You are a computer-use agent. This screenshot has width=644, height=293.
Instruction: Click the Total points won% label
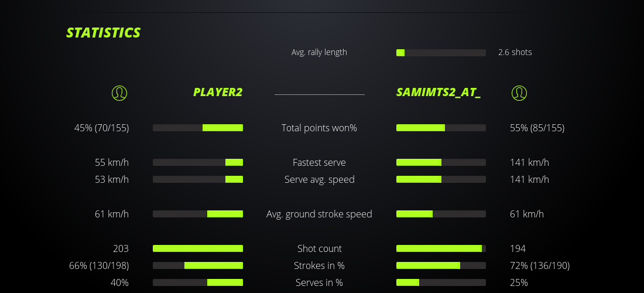click(x=319, y=128)
